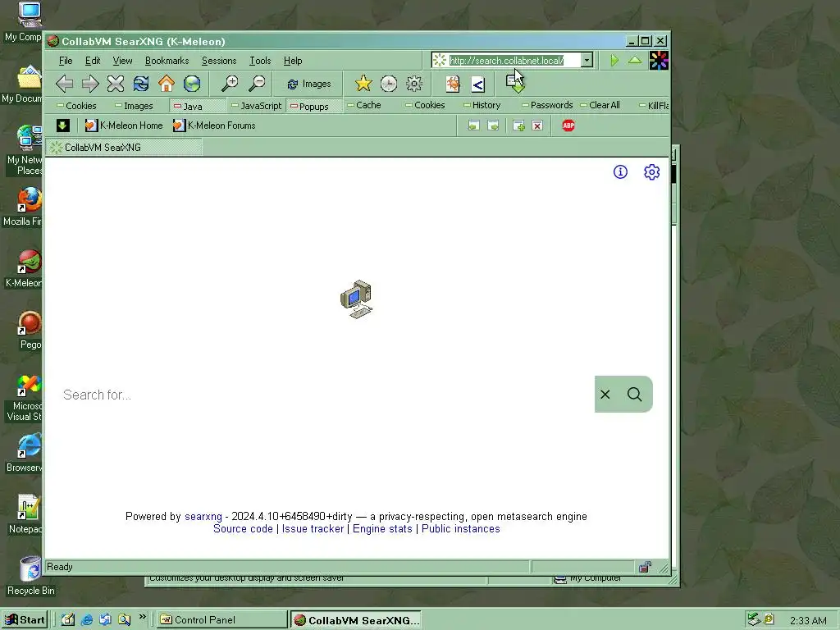
Task: Reload images with the Images toolbar button
Action: 309,84
